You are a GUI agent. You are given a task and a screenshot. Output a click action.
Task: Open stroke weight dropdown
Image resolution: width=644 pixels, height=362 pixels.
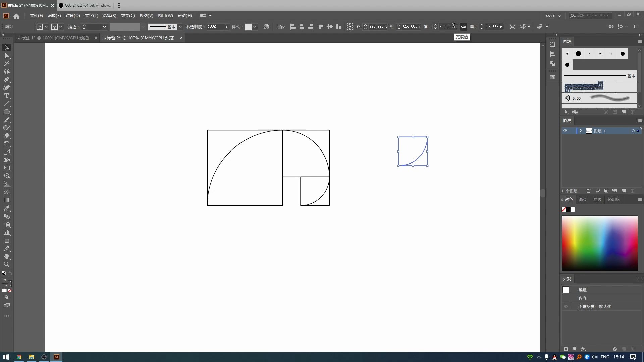[104, 27]
